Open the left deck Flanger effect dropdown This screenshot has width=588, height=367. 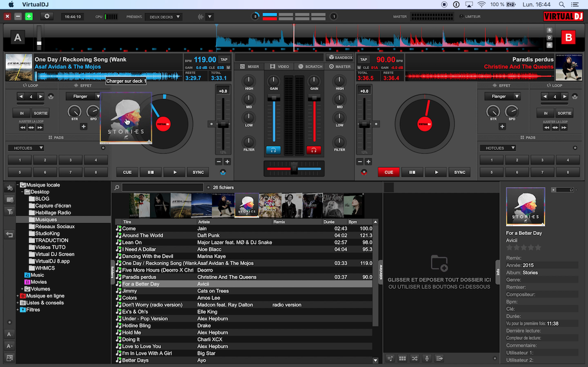(x=83, y=96)
